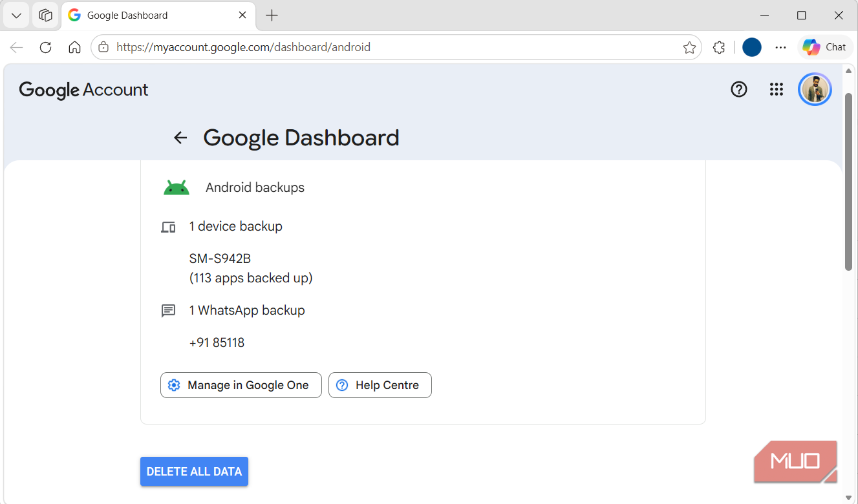
Task: Open the browser settings three-dot menu
Action: pos(780,47)
